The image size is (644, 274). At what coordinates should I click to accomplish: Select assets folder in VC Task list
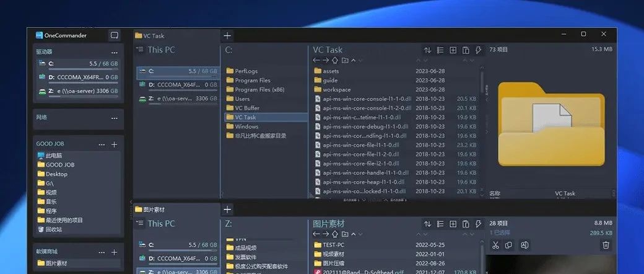pyautogui.click(x=326, y=71)
